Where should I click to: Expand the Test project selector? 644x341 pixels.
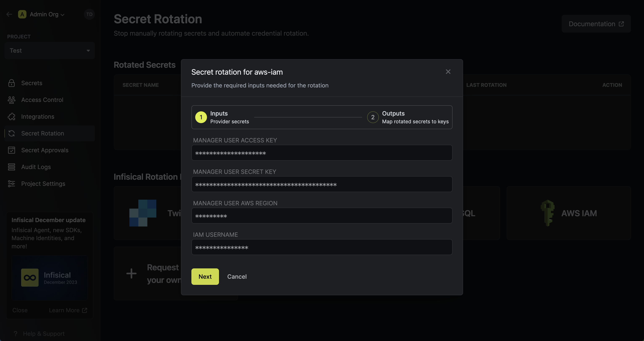pyautogui.click(x=50, y=51)
